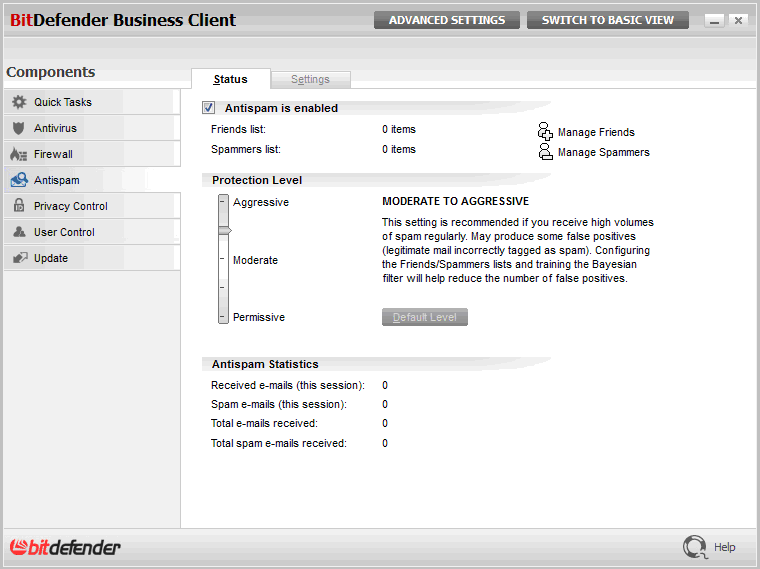This screenshot has width=760, height=569.
Task: Open the Quick Tasks component
Action: (92, 102)
